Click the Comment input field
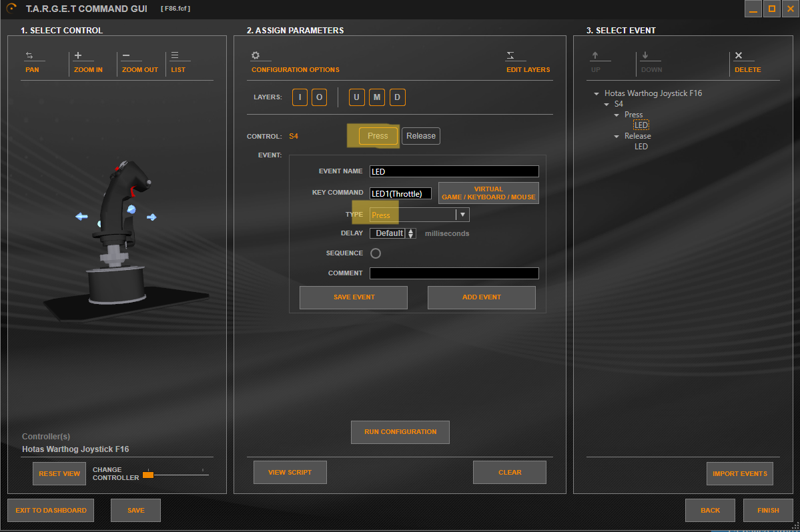800x532 pixels. pyautogui.click(x=454, y=273)
